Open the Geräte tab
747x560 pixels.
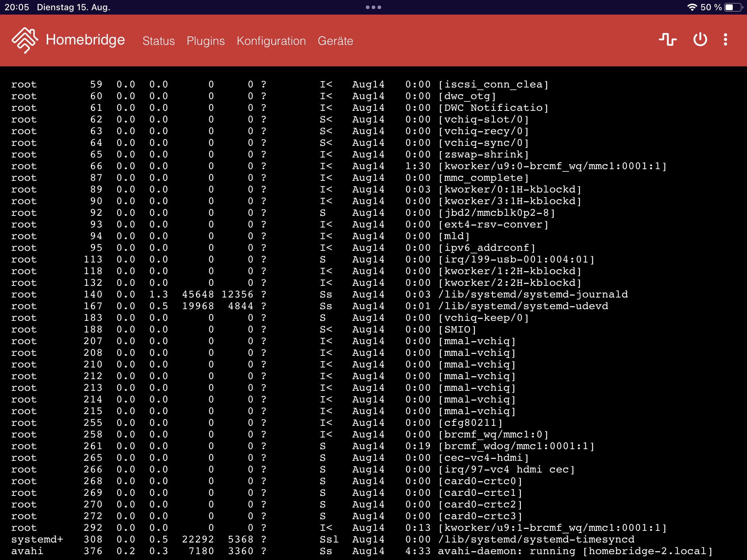coord(335,41)
